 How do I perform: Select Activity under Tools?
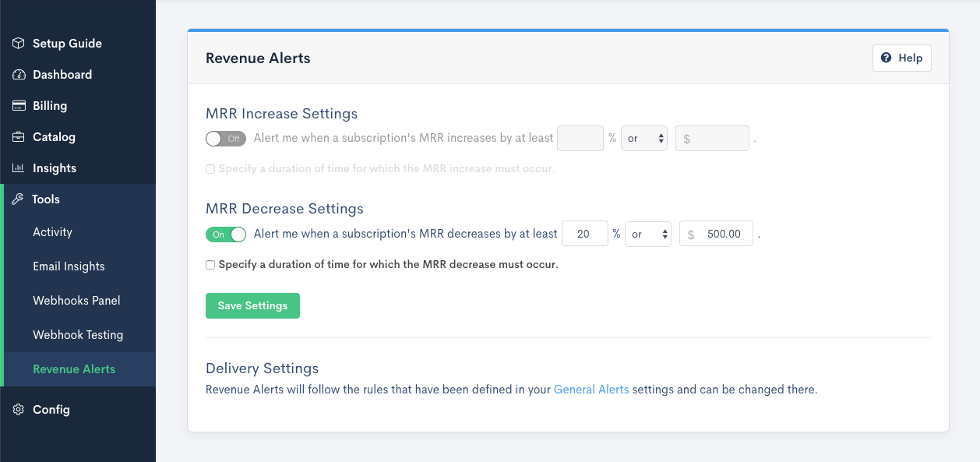[x=52, y=232]
